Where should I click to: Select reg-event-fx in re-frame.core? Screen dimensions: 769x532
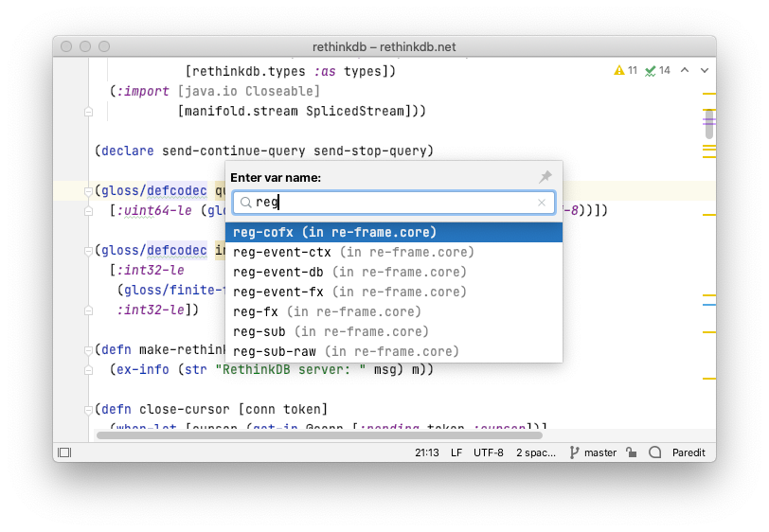pyautogui.click(x=394, y=292)
